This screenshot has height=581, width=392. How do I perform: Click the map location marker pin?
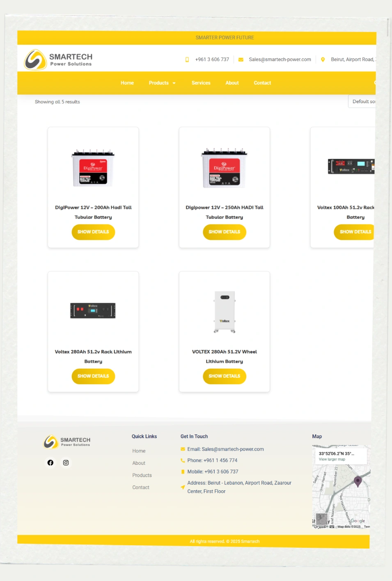358,481
